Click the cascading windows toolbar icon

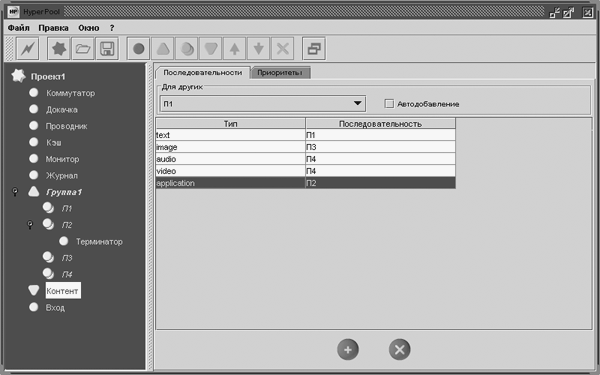[x=314, y=49]
